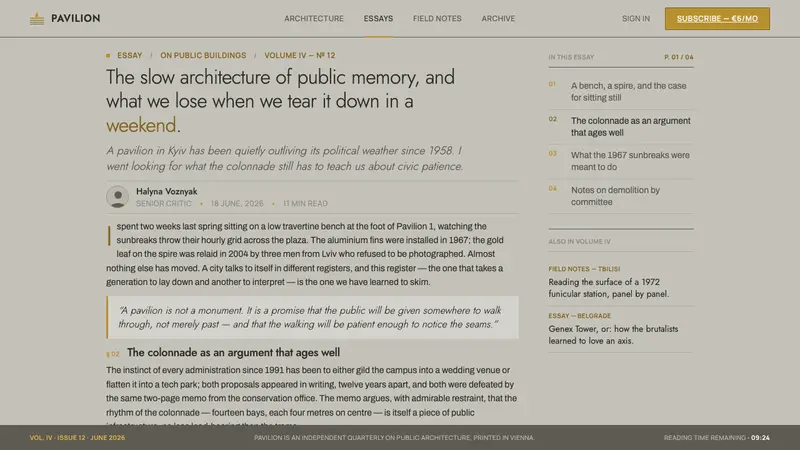
Task: Click author name Halyna Voznyak
Action: 166,191
